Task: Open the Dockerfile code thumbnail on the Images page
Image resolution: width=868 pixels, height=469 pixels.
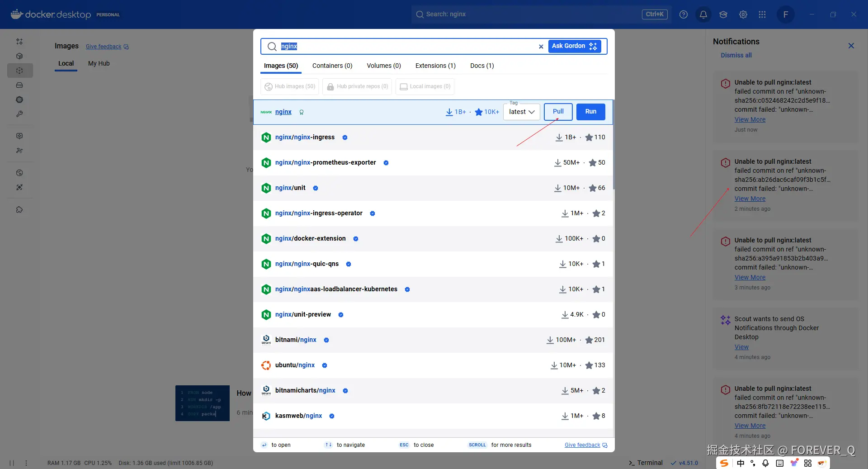Action: 203,403
